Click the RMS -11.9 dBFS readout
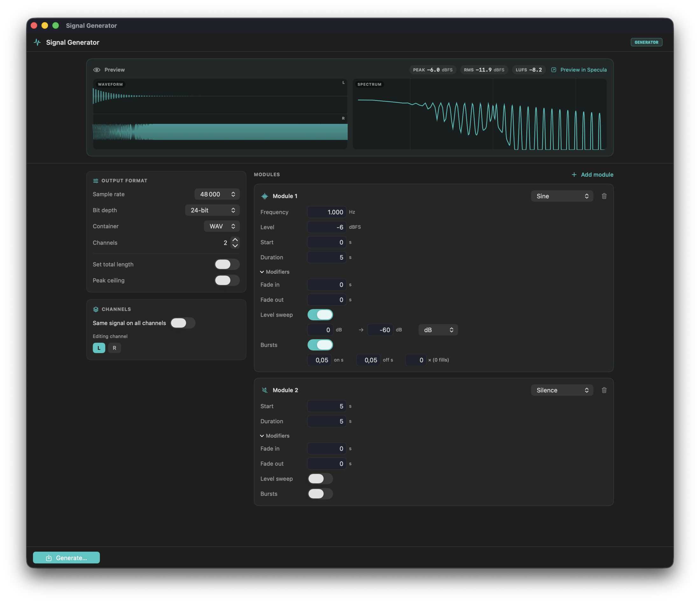 click(484, 70)
